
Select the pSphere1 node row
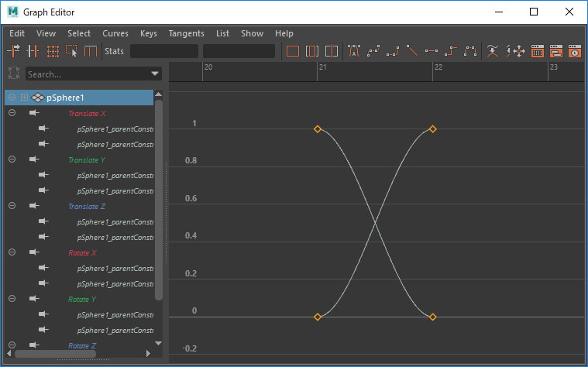point(79,98)
